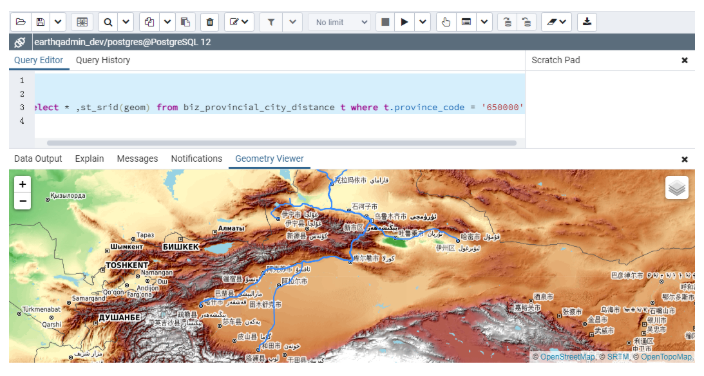
Task: Click the Шымкент label on the map
Action: pyautogui.click(x=127, y=247)
